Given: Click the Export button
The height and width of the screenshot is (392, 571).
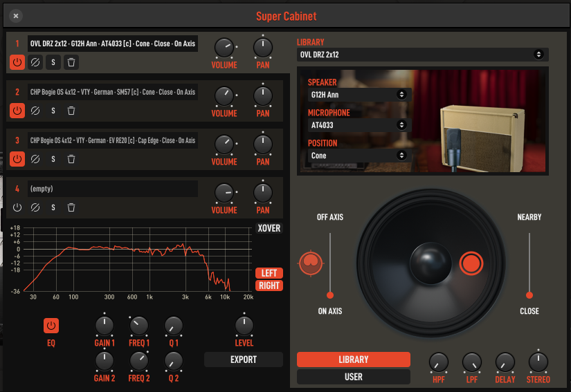Looking at the screenshot, I should 243,360.
